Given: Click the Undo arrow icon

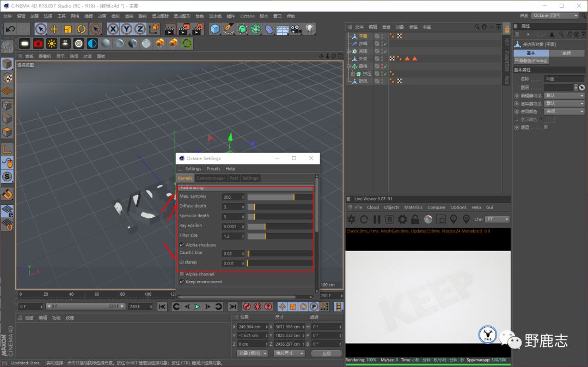Looking at the screenshot, I should pos(10,29).
